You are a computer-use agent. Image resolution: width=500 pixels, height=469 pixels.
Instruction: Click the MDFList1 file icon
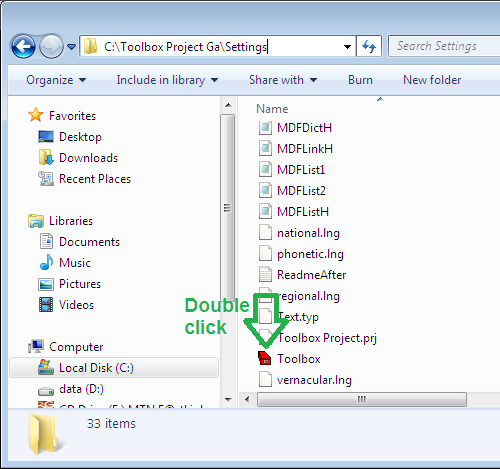265,170
